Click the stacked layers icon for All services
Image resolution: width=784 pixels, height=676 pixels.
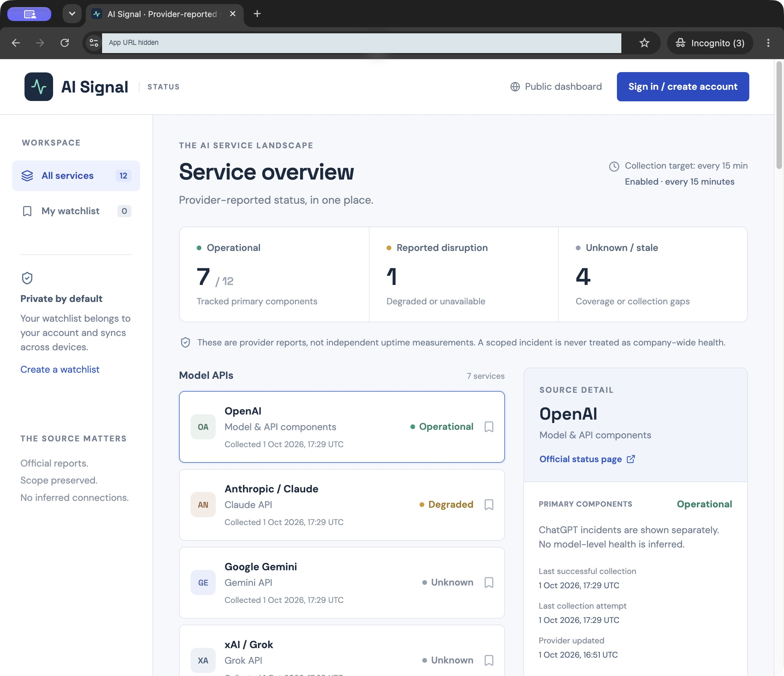pyautogui.click(x=27, y=176)
